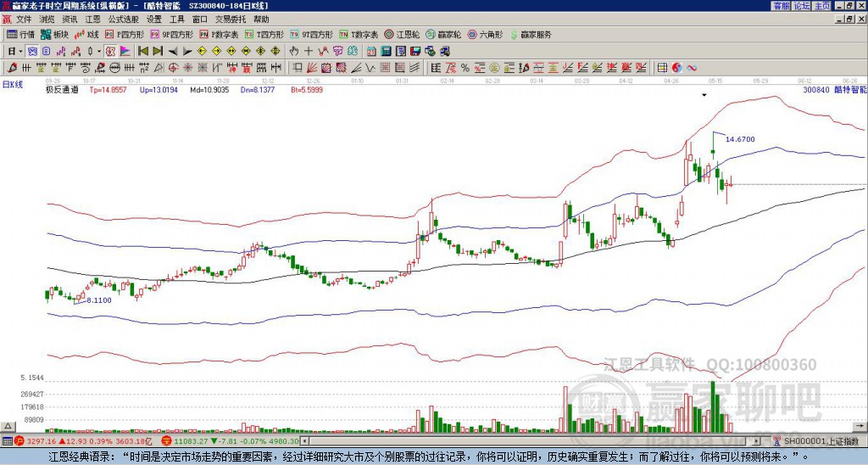868x465 pixels.
Task: Click the SH000001 上证指数 status entry
Action: (x=821, y=441)
